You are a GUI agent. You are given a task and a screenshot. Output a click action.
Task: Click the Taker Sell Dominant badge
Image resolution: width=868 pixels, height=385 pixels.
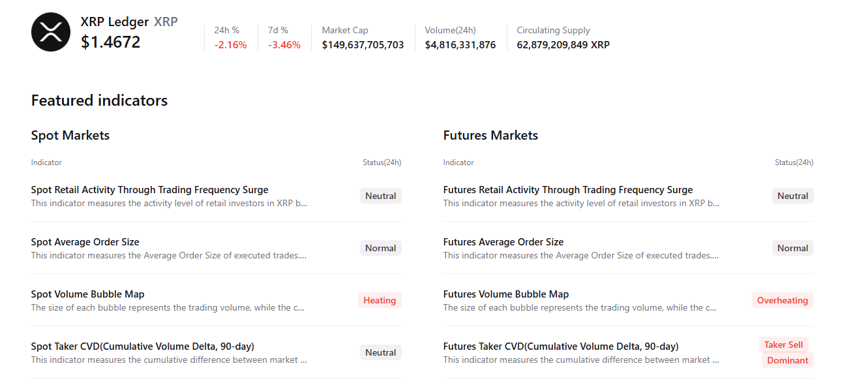tap(786, 352)
